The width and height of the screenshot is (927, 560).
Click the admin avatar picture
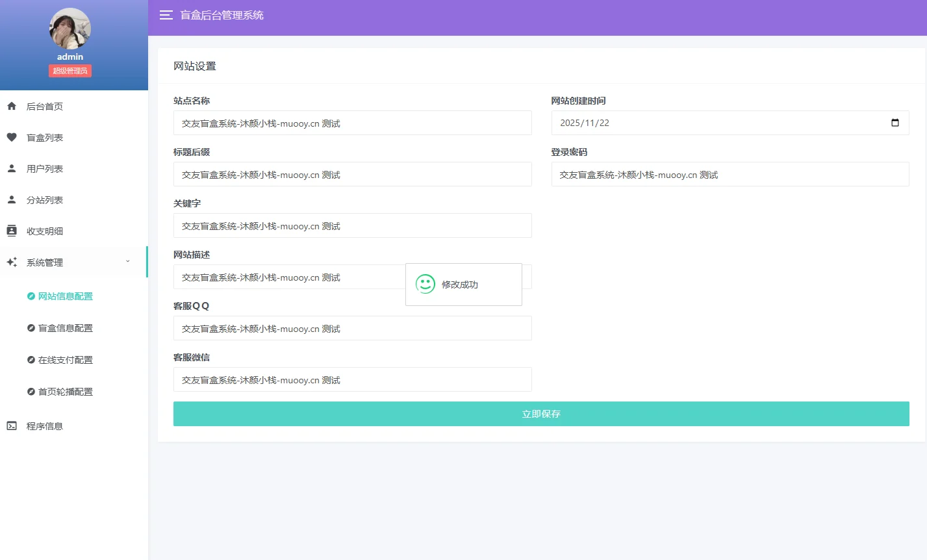pos(70,29)
